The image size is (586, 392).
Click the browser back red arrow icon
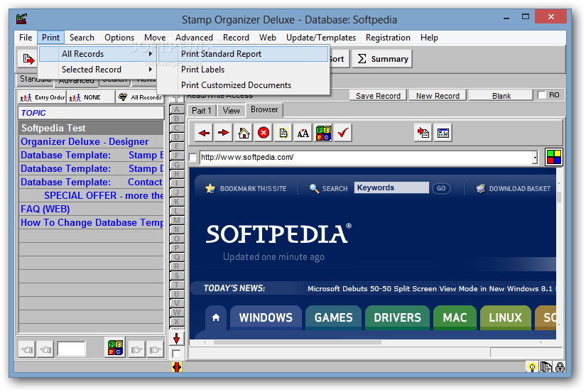point(204,133)
